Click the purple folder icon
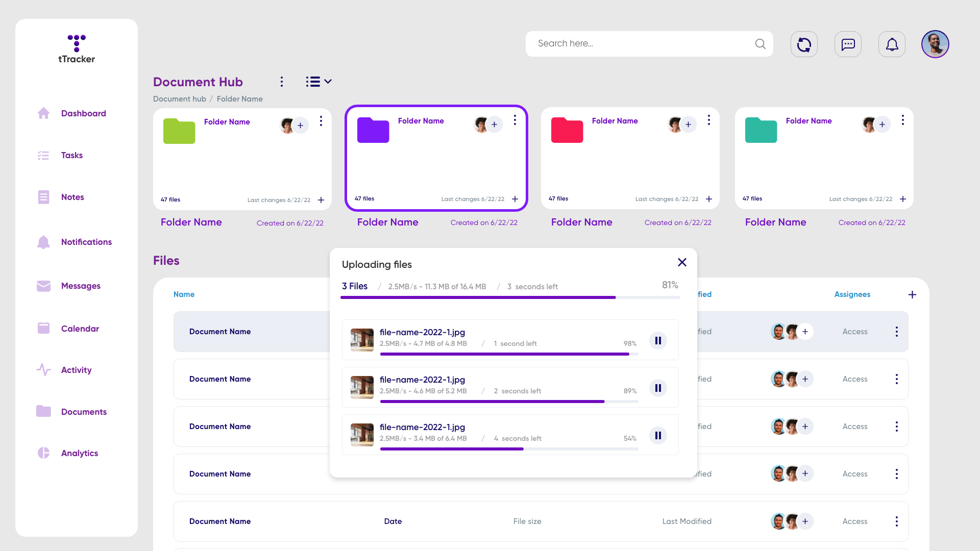The width and height of the screenshot is (980, 551). point(373,130)
